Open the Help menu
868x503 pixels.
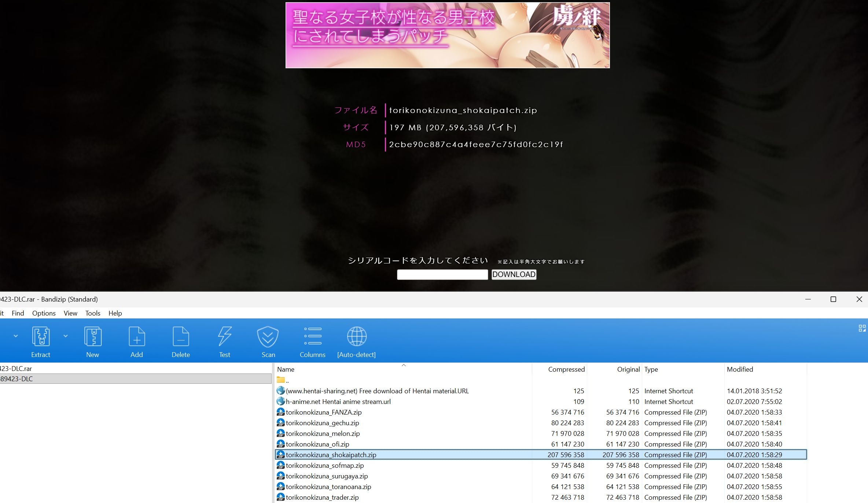coord(115,313)
